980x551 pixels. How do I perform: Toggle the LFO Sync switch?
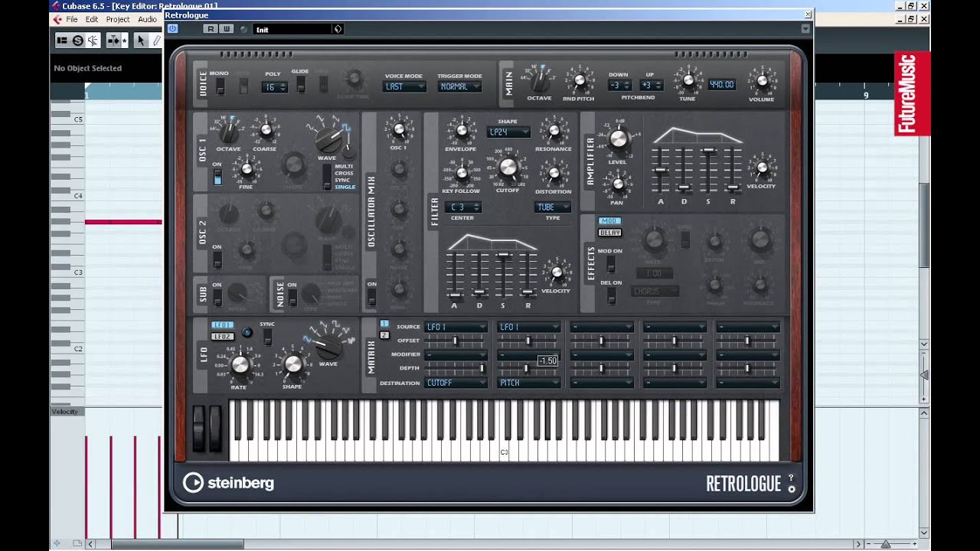coord(267,337)
